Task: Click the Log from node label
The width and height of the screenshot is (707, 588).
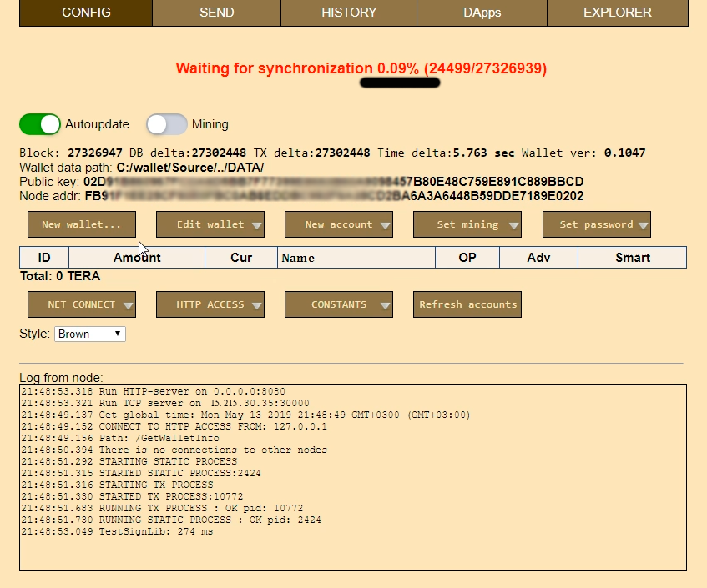Action: click(61, 378)
